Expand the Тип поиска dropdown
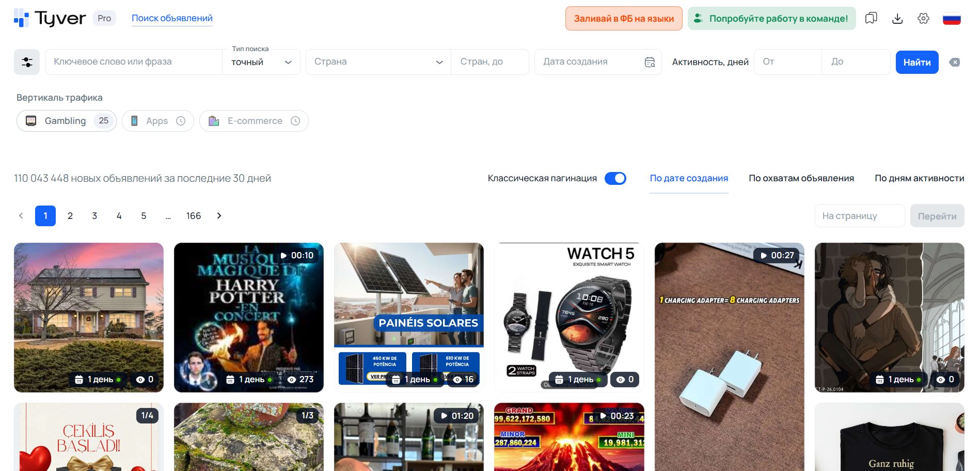 pos(261,62)
